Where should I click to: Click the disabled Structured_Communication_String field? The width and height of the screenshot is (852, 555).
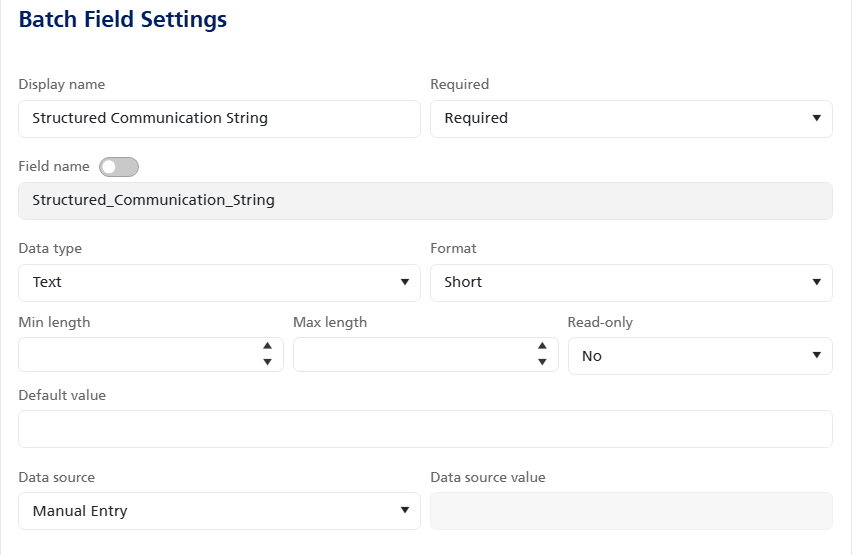(x=425, y=200)
